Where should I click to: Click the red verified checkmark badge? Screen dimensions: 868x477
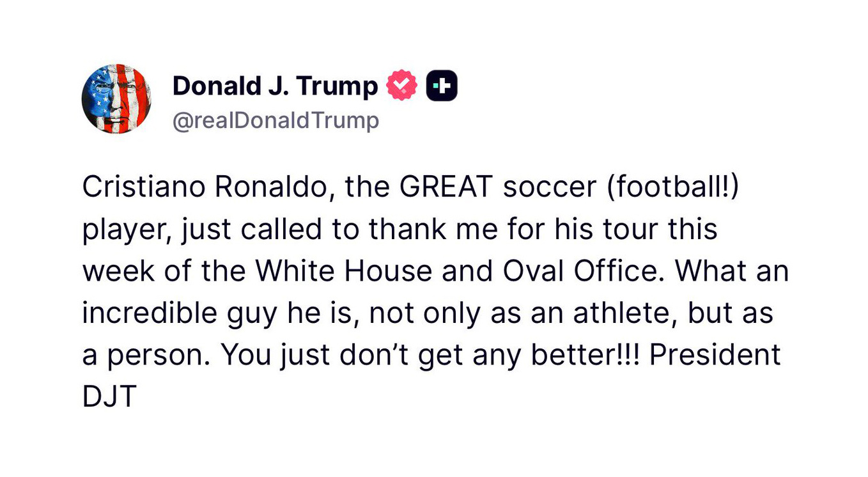click(402, 86)
